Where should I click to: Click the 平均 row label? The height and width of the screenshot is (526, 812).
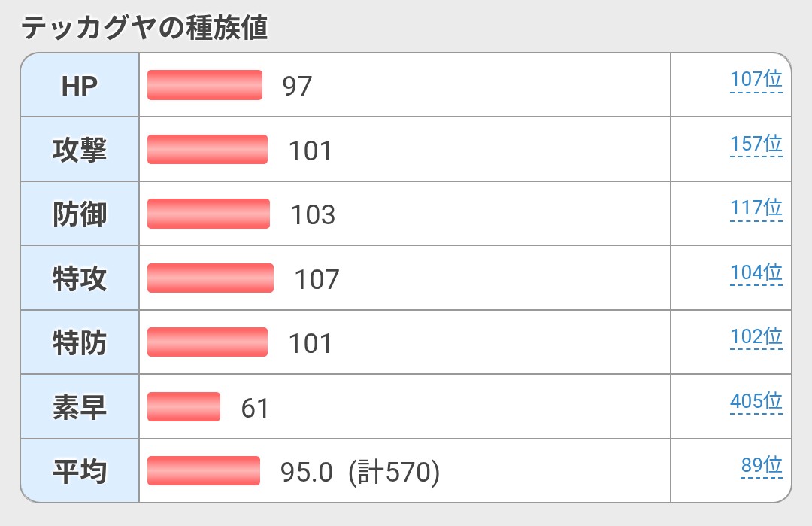point(80,472)
